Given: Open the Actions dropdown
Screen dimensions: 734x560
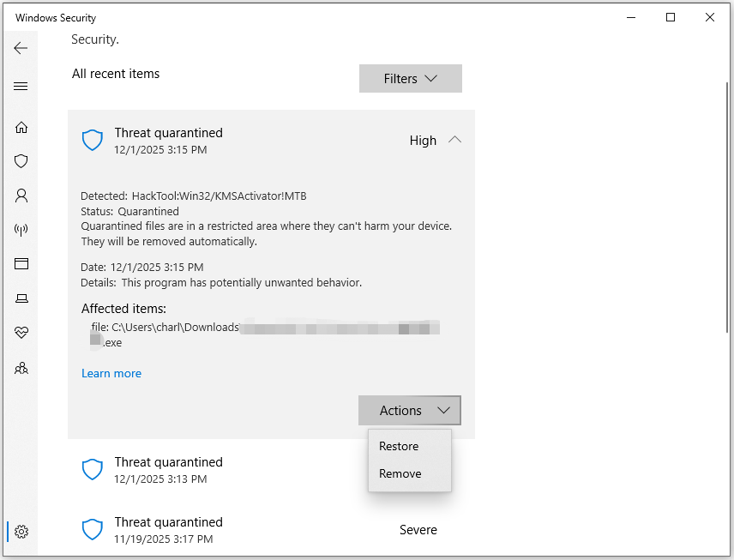Looking at the screenshot, I should click(410, 410).
